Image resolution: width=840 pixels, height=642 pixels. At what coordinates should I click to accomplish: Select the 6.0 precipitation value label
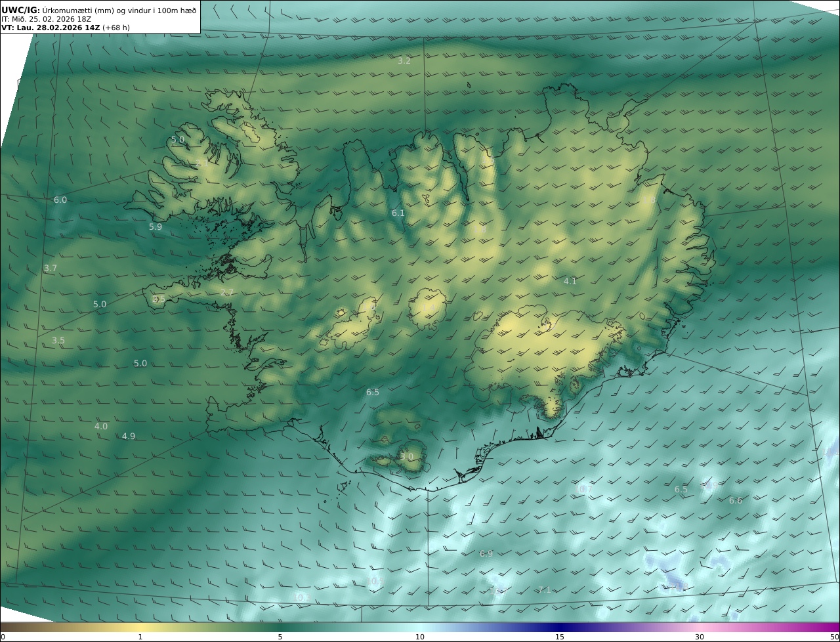[x=60, y=200]
